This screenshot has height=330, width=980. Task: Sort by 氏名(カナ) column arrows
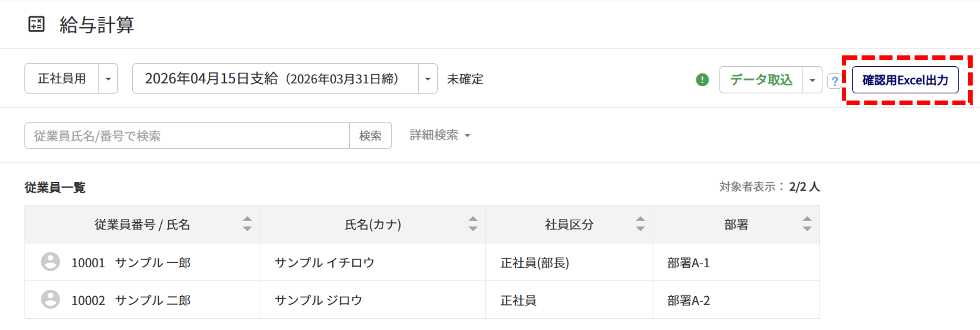[473, 224]
